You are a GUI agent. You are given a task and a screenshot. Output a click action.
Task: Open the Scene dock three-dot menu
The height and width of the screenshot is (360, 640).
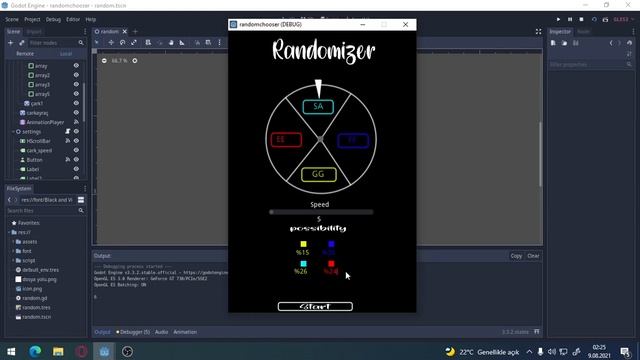coord(85,31)
